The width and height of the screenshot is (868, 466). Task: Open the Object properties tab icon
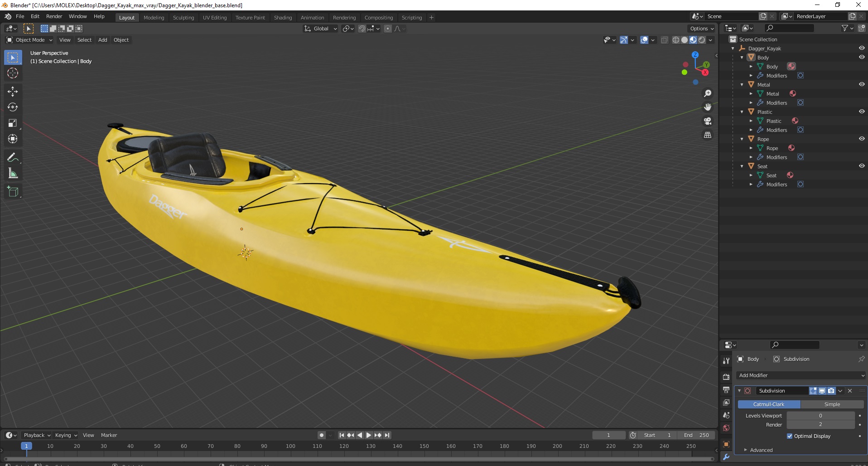(x=726, y=444)
